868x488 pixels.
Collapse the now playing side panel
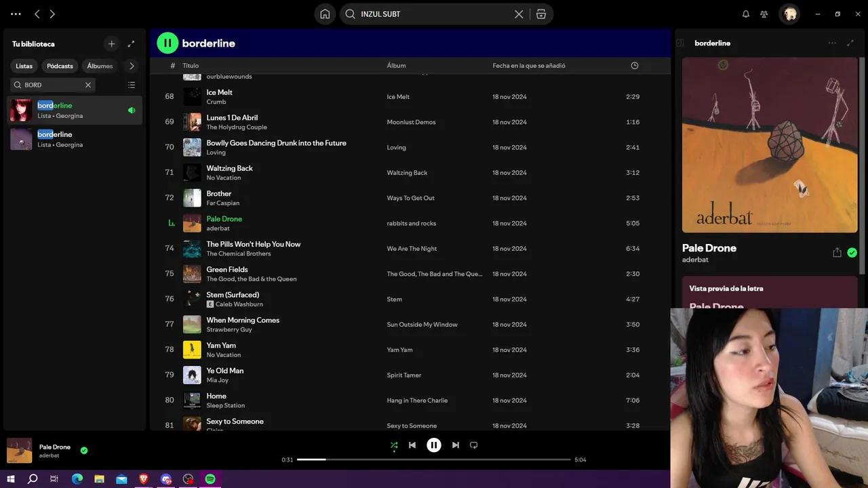pos(680,43)
